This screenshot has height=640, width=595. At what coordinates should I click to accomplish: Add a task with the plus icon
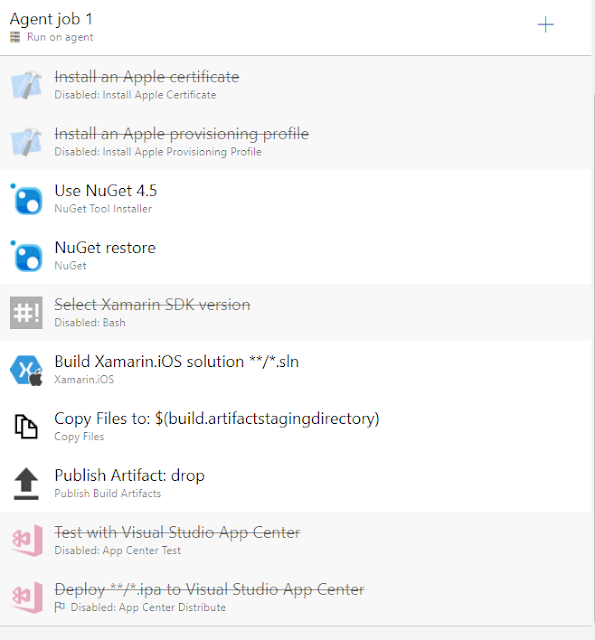click(545, 25)
